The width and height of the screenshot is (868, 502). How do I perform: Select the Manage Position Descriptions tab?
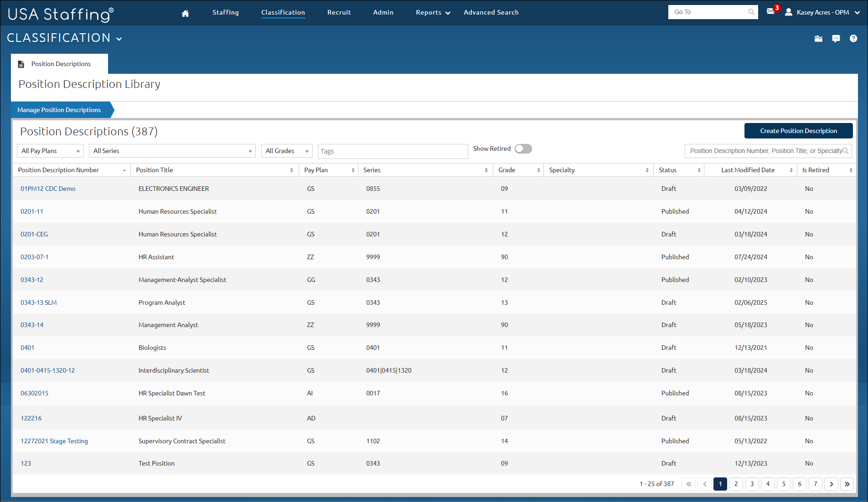(59, 110)
